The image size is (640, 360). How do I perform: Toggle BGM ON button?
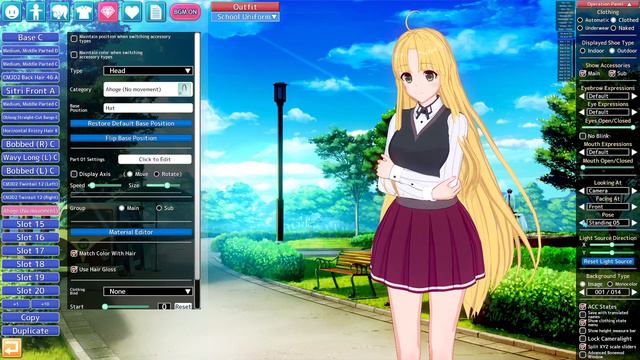[185, 12]
